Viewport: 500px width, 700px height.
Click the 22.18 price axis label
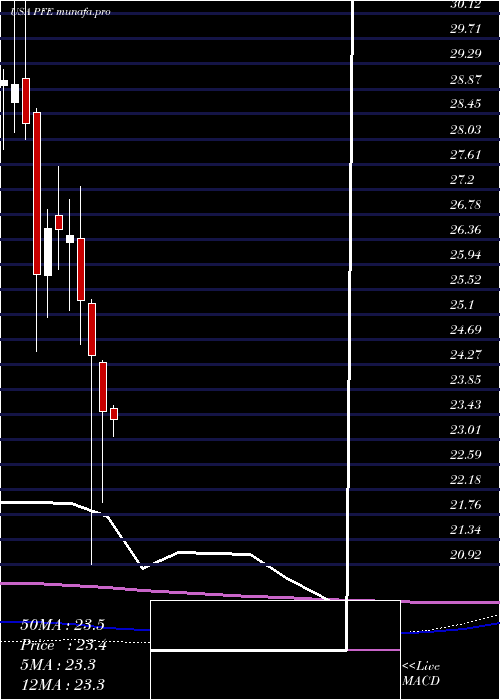(466, 479)
